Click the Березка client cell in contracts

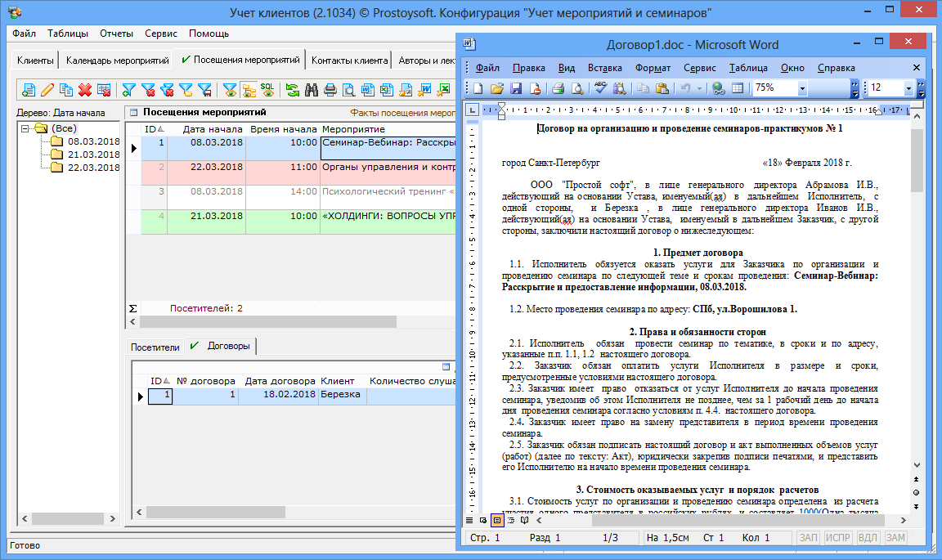click(x=343, y=395)
